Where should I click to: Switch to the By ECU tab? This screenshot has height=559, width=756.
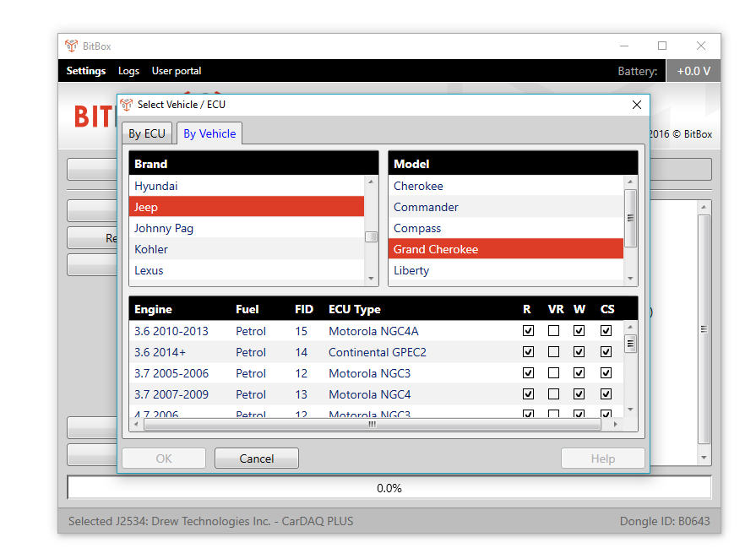pyautogui.click(x=147, y=133)
